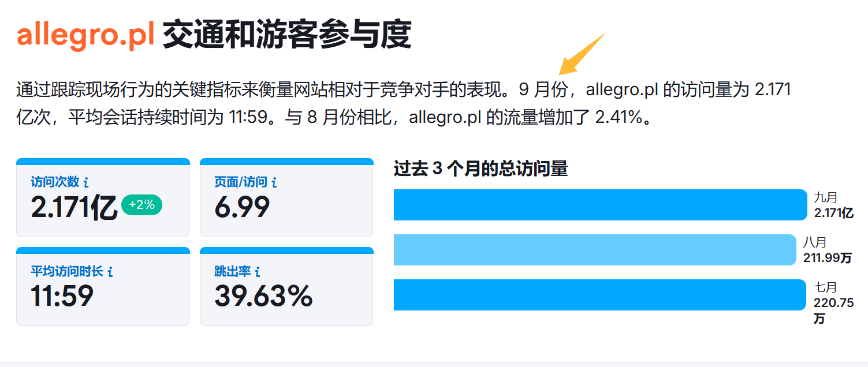This screenshot has width=868, height=367.
Task: Click the 九月 2.171亿 chart label
Action: 834,205
